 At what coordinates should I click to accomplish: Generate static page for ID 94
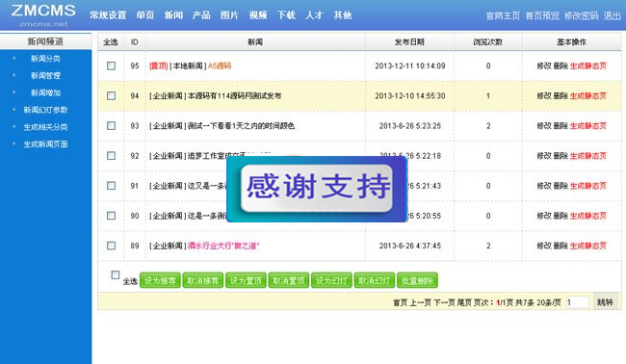point(588,95)
